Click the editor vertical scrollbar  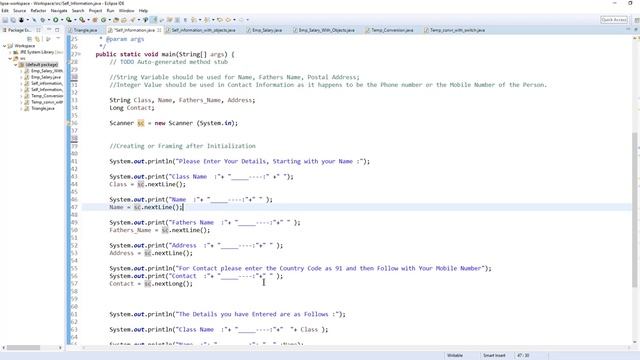point(635,209)
